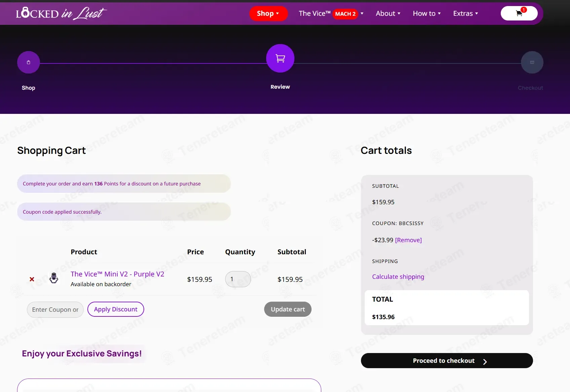
Task: Proceed to checkout
Action: 447,360
